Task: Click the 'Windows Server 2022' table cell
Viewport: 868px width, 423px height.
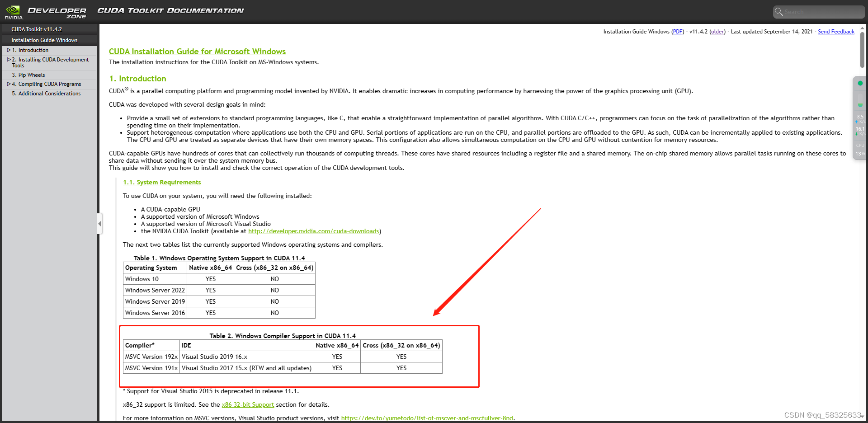Action: pos(155,290)
